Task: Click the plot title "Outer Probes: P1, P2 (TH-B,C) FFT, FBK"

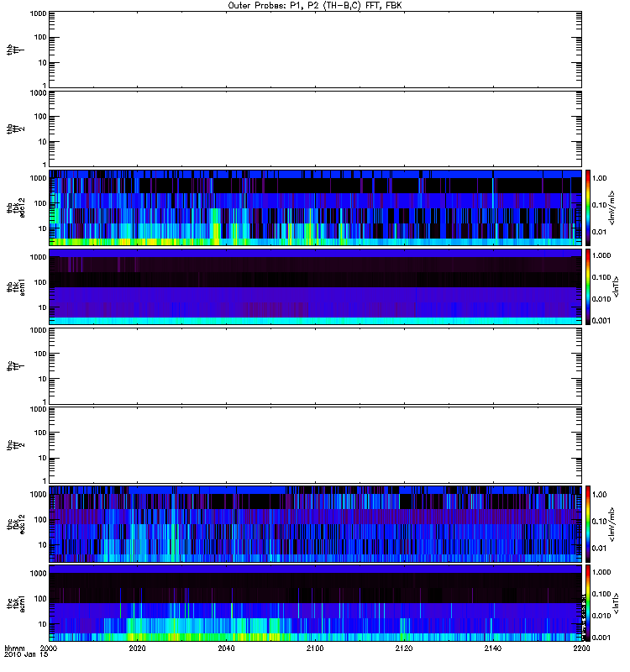Action: coord(314,6)
